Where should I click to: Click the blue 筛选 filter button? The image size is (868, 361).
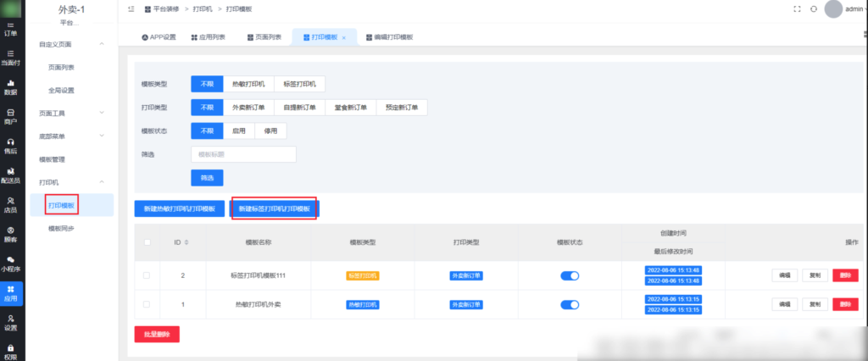coord(207,178)
